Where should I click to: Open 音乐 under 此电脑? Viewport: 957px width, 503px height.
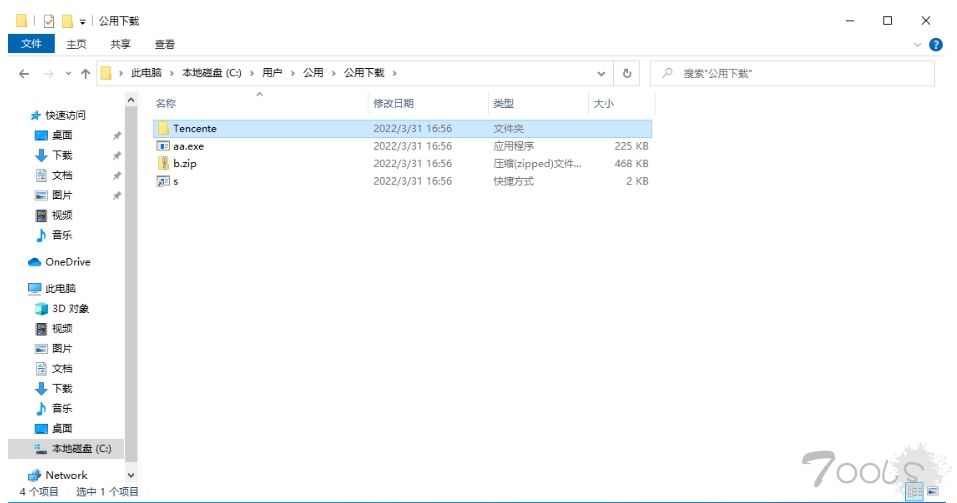[62, 408]
